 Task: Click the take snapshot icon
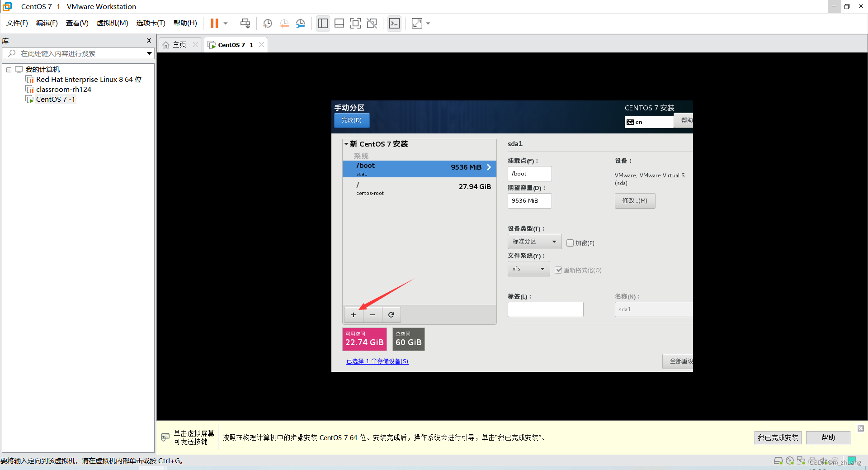[268, 23]
